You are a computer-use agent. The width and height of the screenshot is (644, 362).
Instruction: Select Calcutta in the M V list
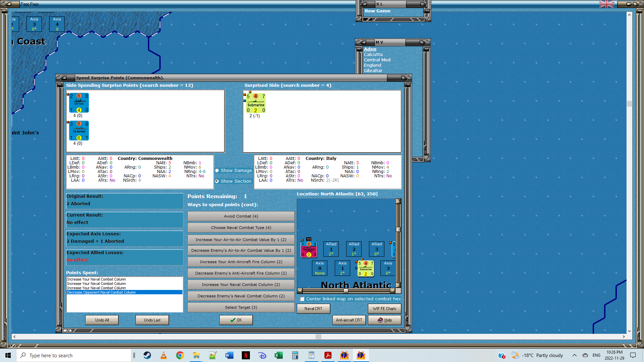click(x=373, y=55)
